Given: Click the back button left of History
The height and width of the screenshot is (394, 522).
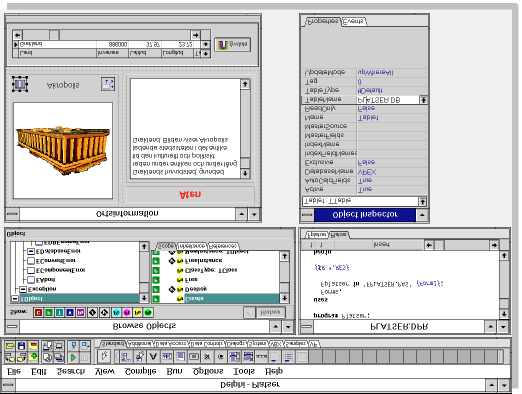Looking at the screenshot, I should point(249,312).
